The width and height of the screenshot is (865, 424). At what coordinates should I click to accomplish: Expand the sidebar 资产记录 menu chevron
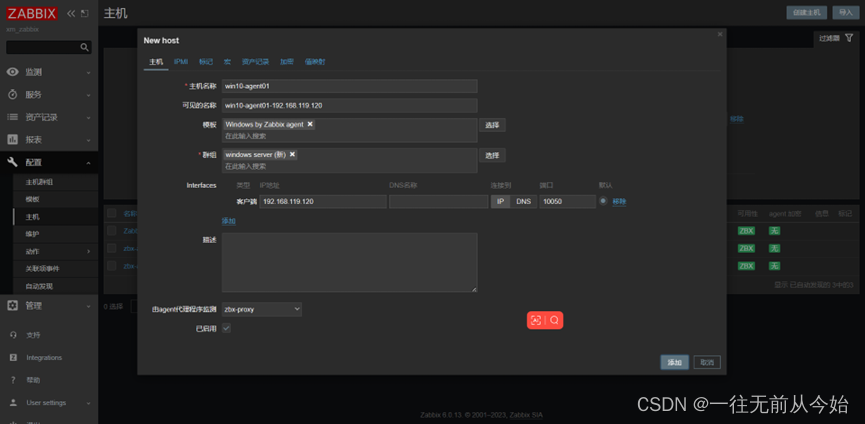[x=88, y=117]
